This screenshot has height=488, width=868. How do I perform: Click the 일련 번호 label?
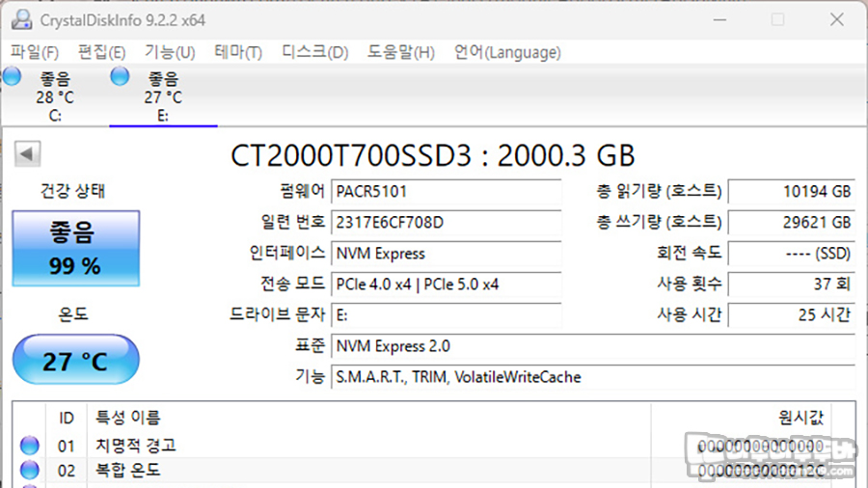click(x=293, y=222)
